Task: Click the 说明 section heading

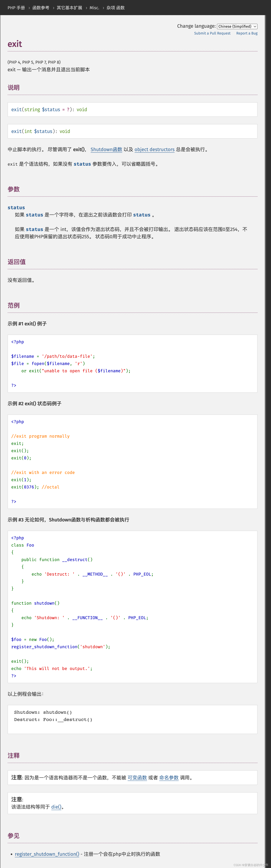Action: [x=13, y=88]
